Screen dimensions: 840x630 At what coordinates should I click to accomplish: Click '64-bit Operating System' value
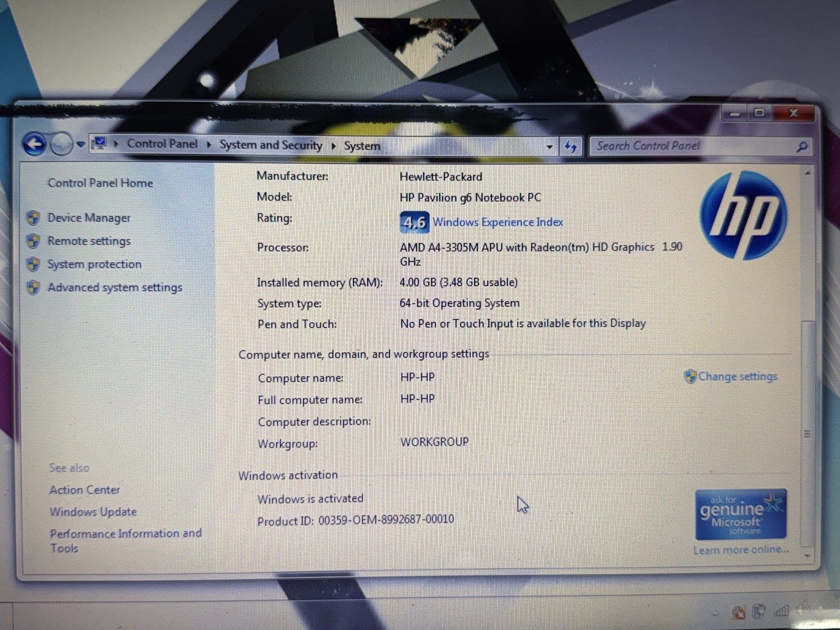459,303
